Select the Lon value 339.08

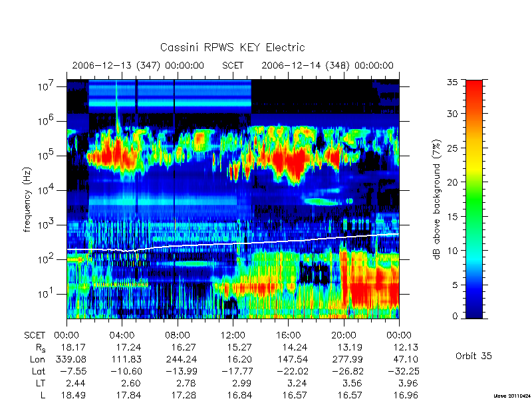[70, 359]
